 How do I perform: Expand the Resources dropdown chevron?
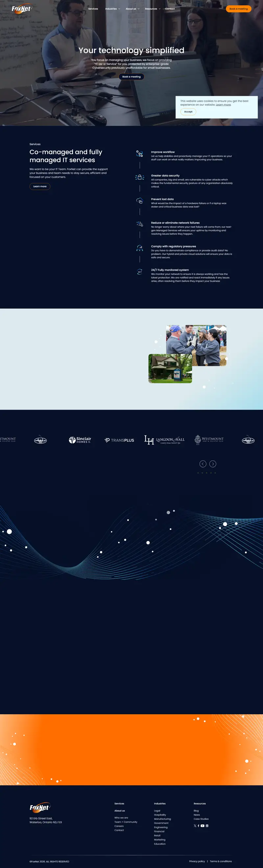(x=160, y=9)
